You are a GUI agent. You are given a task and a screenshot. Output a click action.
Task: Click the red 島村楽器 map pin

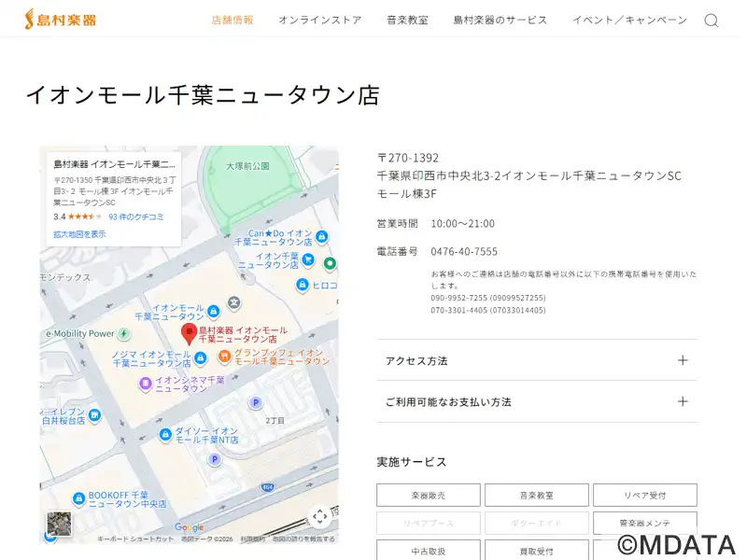(190, 334)
